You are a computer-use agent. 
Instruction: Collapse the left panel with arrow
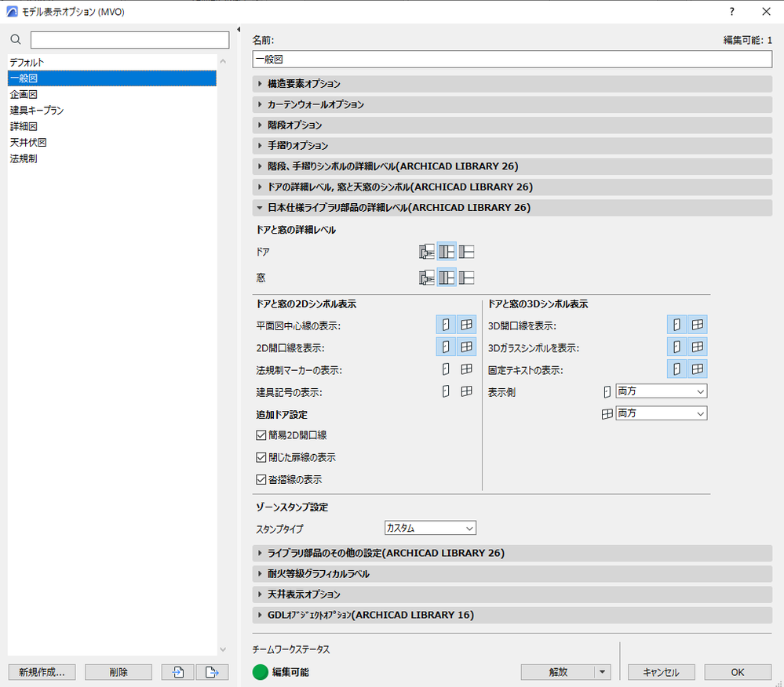click(x=239, y=30)
